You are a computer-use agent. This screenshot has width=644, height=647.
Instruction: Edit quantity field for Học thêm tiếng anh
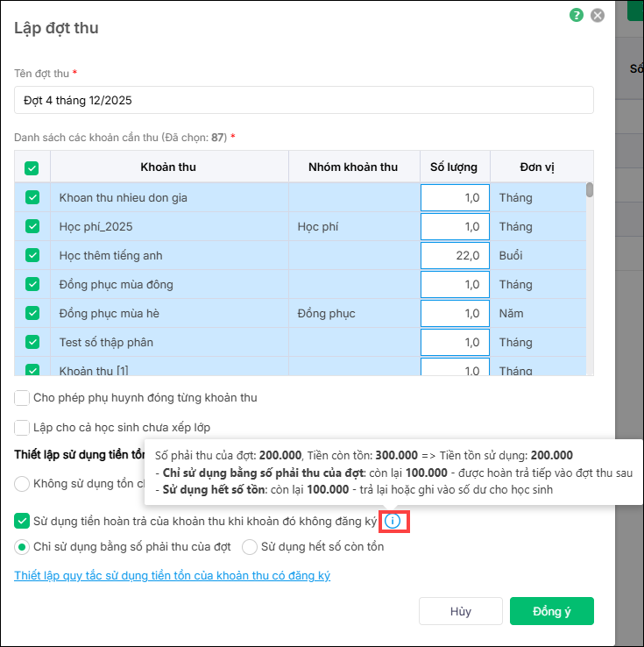[x=453, y=255]
